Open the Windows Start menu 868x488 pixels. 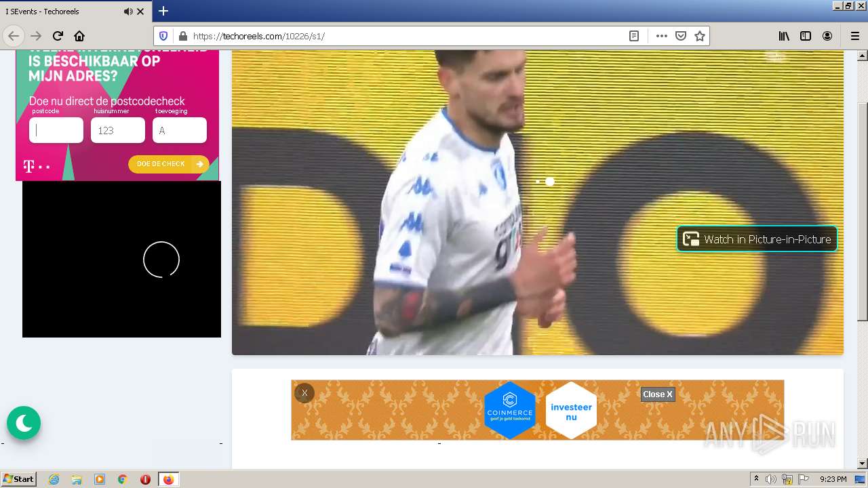point(18,479)
